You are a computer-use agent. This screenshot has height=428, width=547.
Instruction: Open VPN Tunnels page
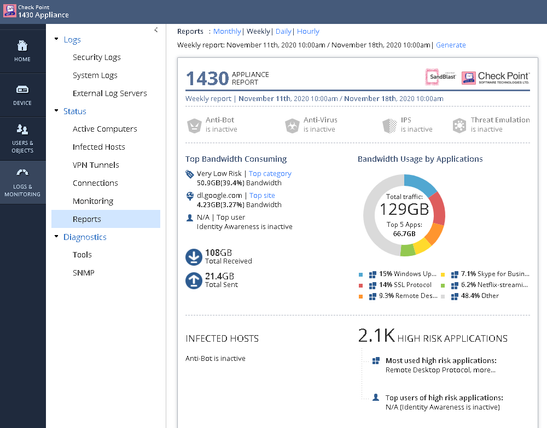tap(96, 165)
